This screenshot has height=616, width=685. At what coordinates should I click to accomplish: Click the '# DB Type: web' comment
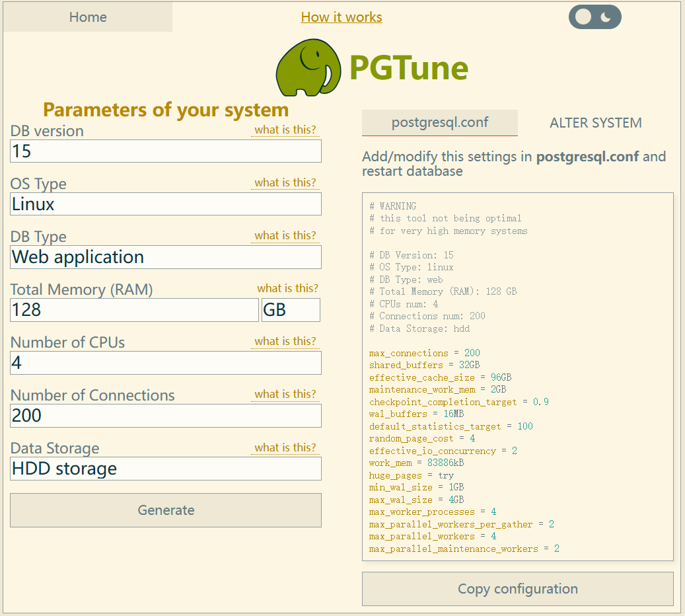click(406, 280)
